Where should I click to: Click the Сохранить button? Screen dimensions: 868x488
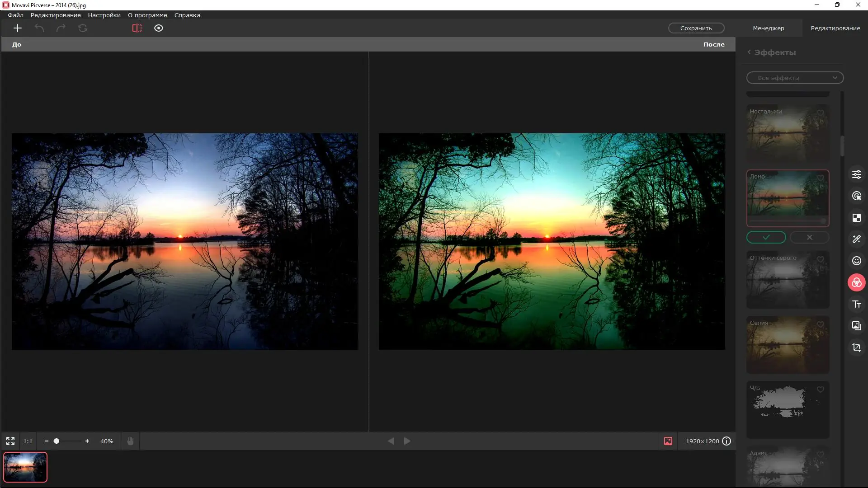point(696,28)
